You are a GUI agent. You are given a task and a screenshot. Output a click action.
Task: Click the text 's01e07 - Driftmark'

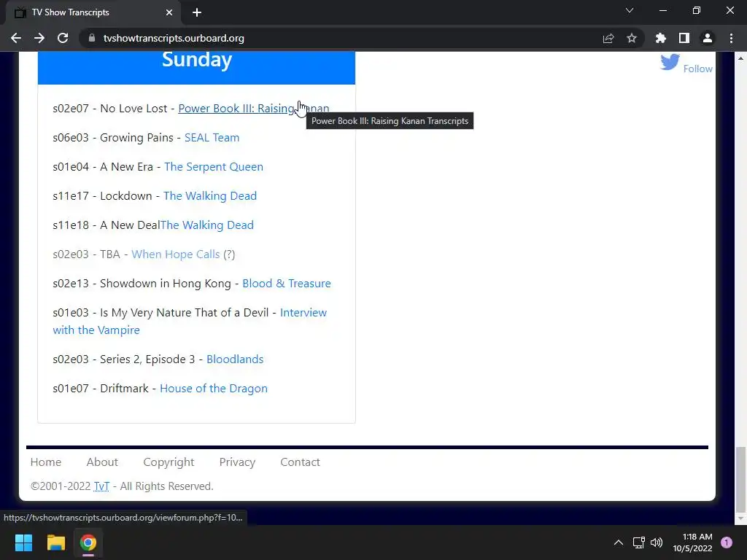(101, 389)
